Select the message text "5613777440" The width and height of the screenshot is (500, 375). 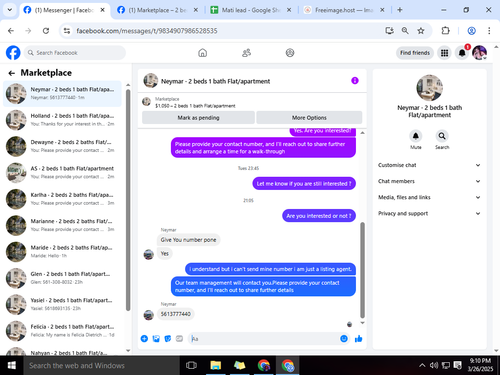click(x=176, y=314)
